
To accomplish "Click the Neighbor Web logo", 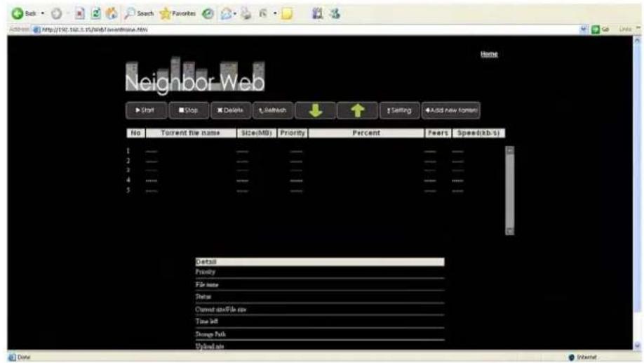I will 195,74.
